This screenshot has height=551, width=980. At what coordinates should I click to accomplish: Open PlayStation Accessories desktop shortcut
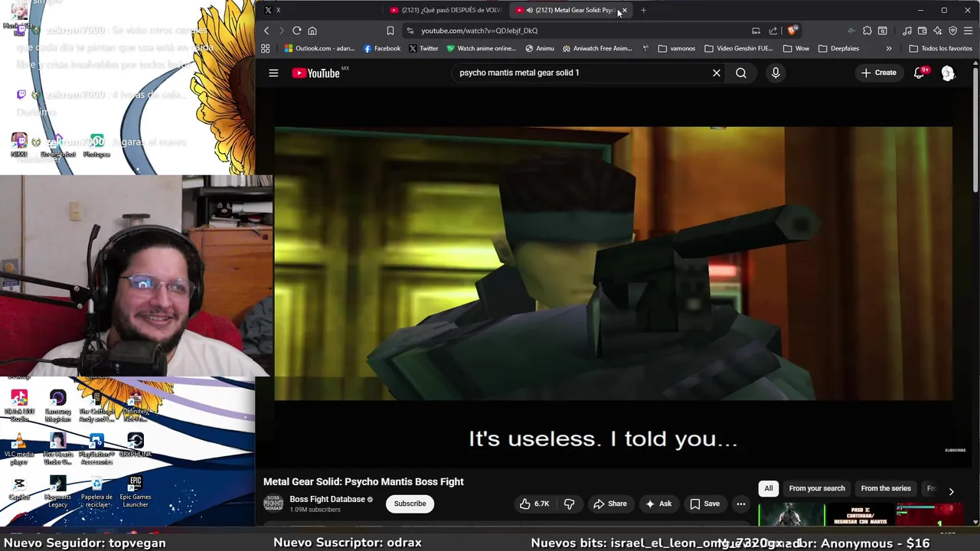pyautogui.click(x=96, y=450)
